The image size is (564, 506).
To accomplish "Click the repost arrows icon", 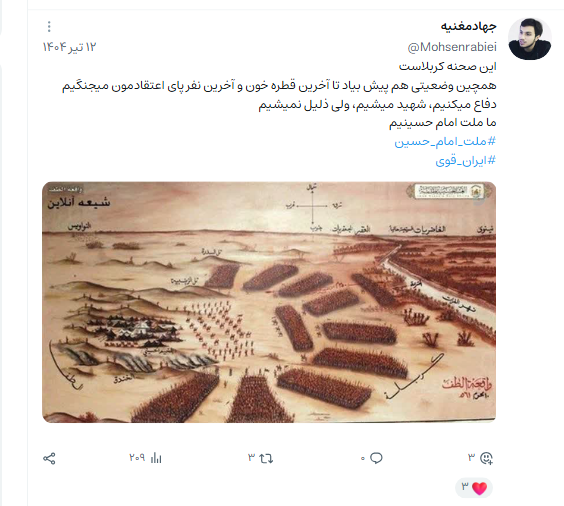I will [x=266, y=458].
